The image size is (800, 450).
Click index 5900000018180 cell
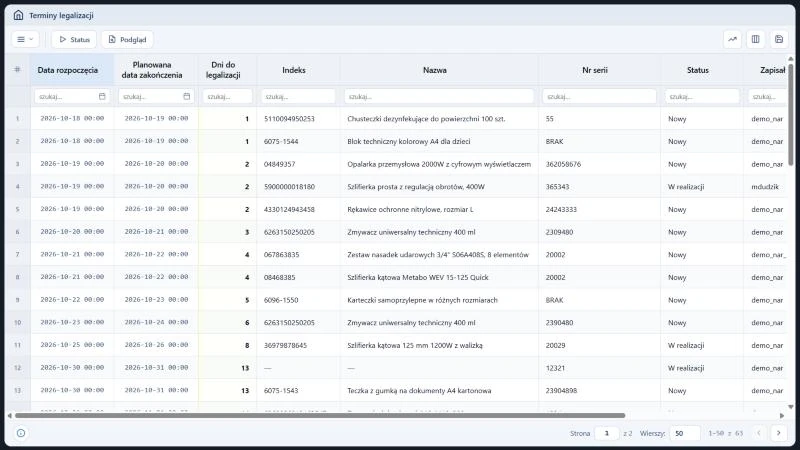pos(298,187)
